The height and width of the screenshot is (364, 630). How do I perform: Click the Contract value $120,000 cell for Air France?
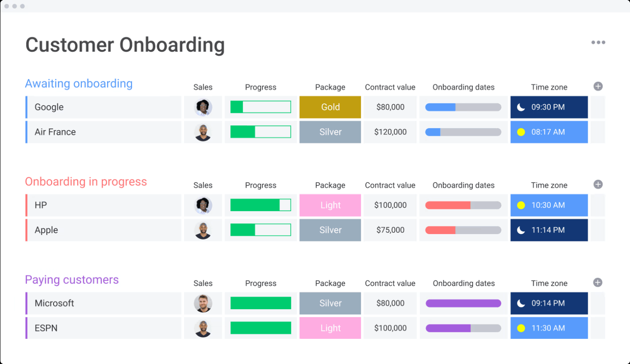390,132
